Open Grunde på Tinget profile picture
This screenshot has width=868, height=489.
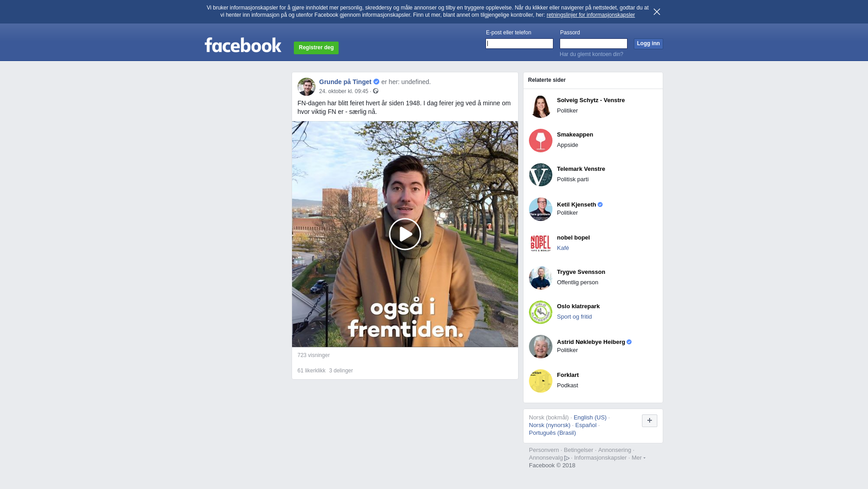(x=307, y=87)
